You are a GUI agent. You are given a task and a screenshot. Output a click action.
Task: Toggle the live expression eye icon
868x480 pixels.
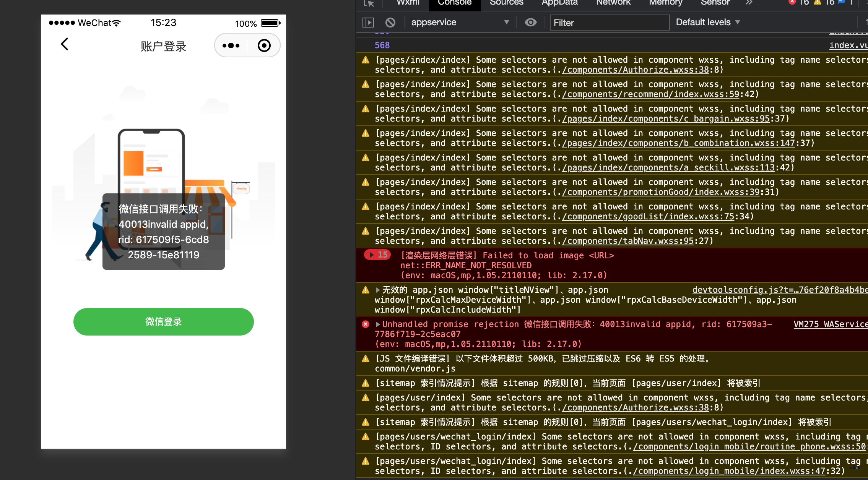(x=530, y=23)
